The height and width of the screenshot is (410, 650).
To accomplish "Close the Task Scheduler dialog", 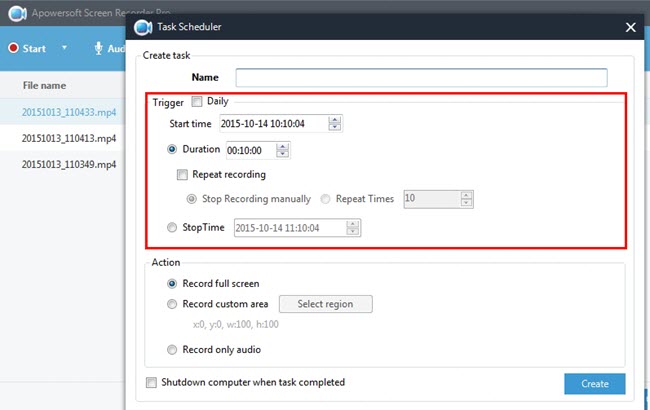I will pos(631,27).
